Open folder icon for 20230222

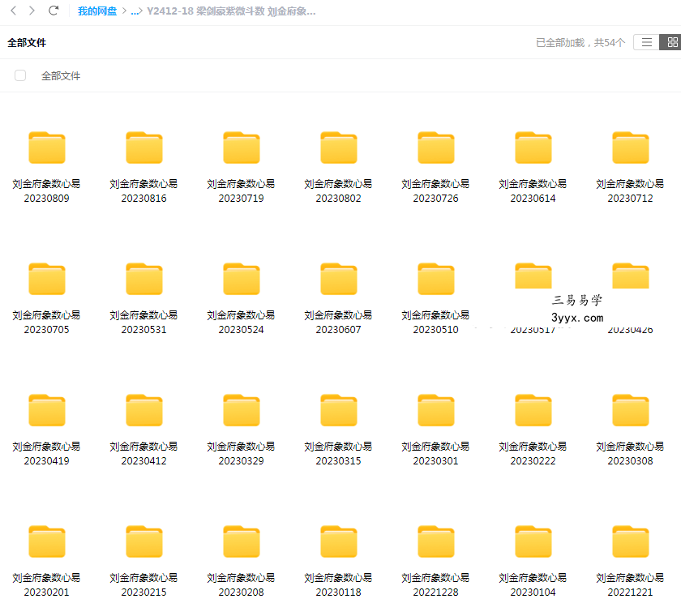(533, 411)
